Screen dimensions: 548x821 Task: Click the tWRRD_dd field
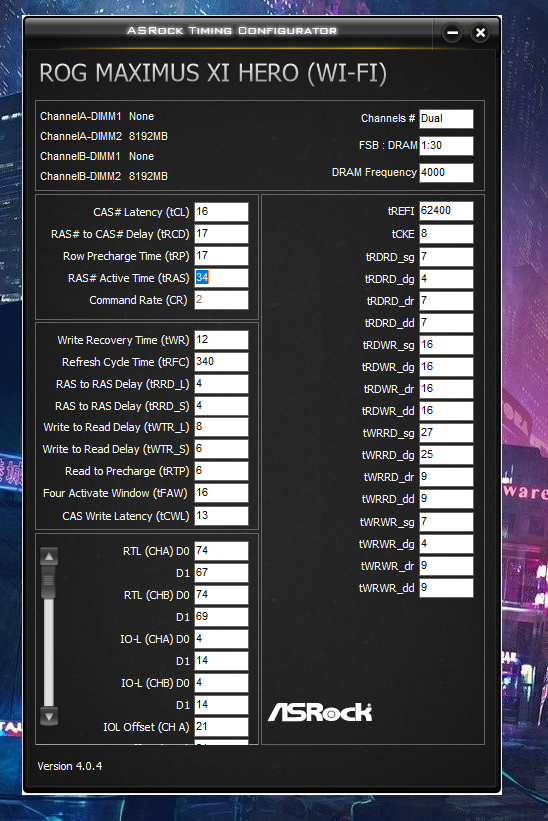click(x=446, y=499)
